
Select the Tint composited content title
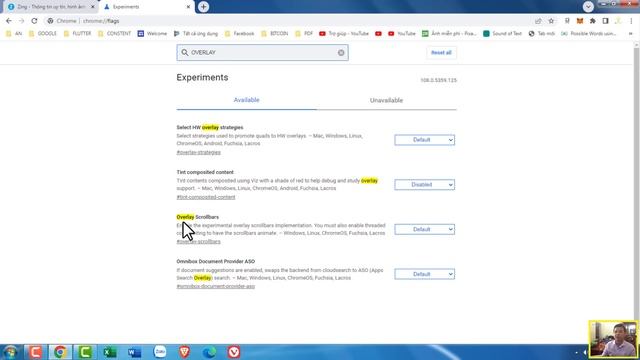(205, 172)
